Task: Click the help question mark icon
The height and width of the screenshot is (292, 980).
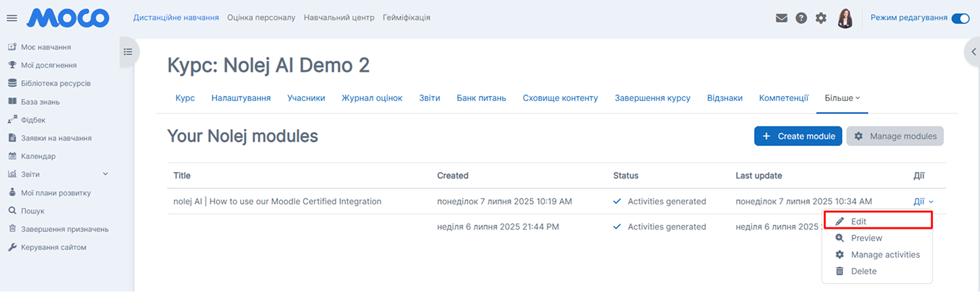Action: [x=801, y=18]
